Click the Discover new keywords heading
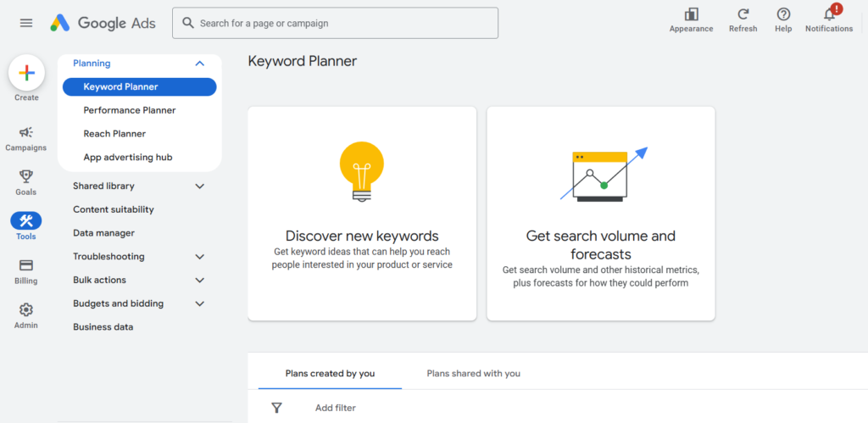The width and height of the screenshot is (868, 423). coord(362,236)
